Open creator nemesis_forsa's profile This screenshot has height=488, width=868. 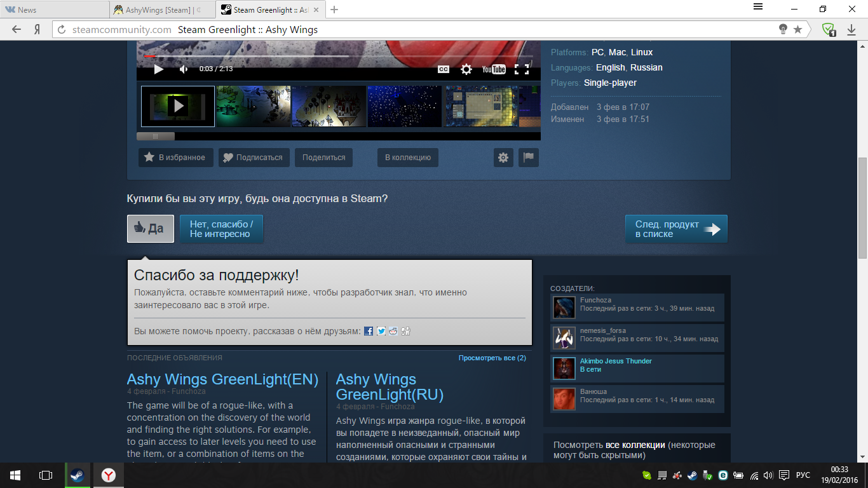603,331
